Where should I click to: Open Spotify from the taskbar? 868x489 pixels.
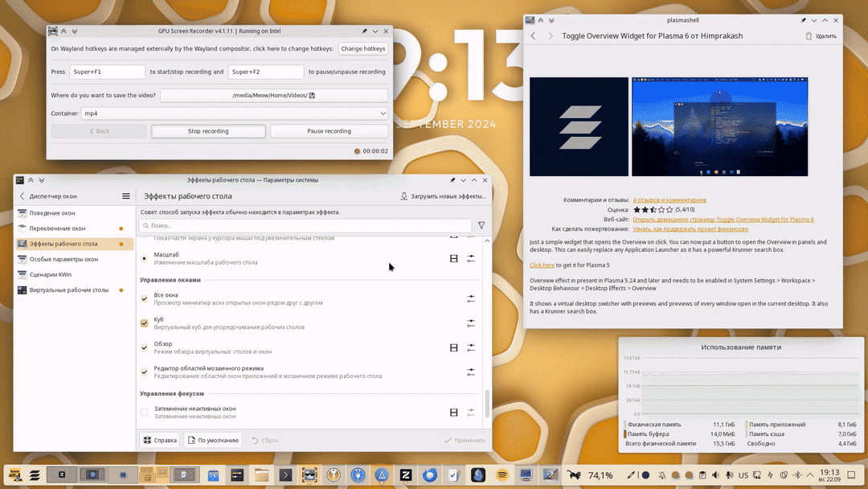502,475
